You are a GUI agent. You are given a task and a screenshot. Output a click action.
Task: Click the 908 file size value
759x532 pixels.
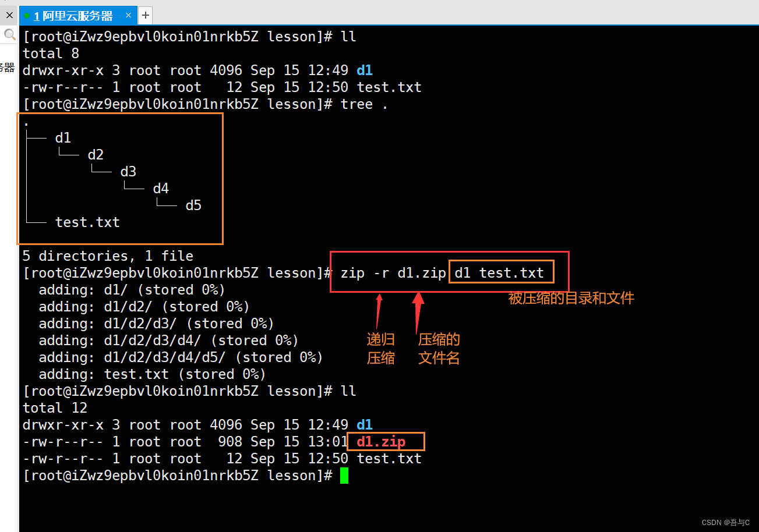(x=230, y=442)
